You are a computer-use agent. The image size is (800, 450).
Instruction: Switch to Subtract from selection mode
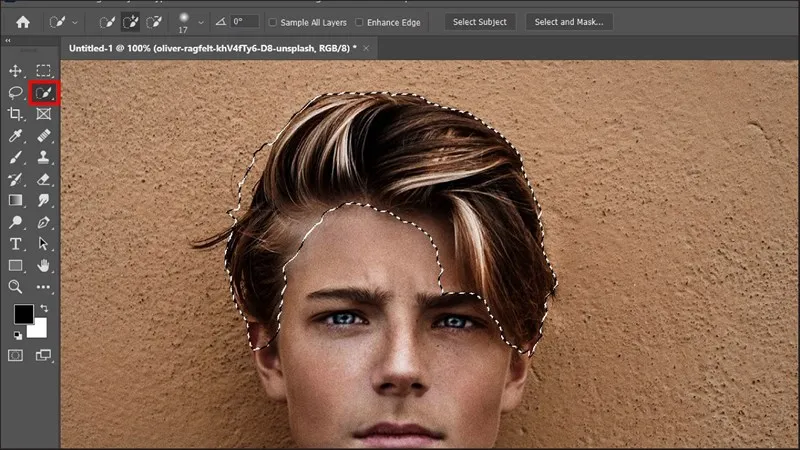click(154, 21)
